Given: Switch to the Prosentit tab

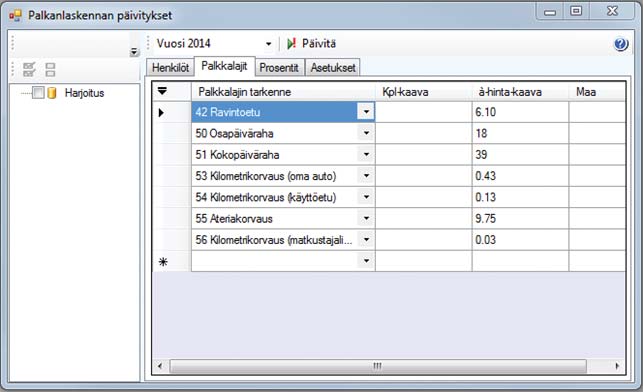Looking at the screenshot, I should pos(279,68).
